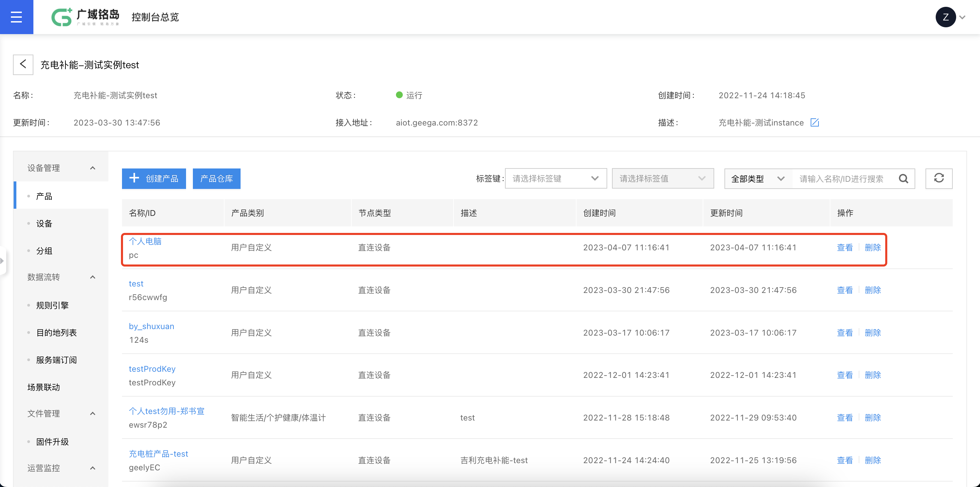Click the name/ID search input field

(x=842, y=179)
